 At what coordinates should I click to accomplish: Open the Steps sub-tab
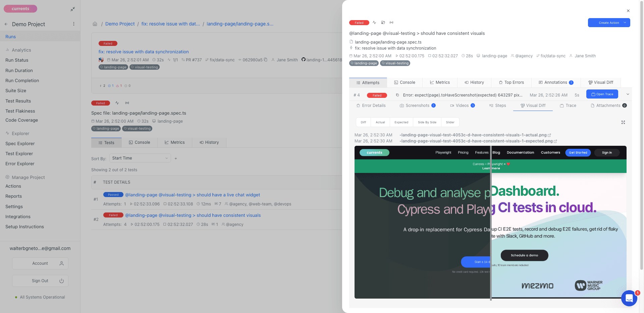[x=497, y=106]
